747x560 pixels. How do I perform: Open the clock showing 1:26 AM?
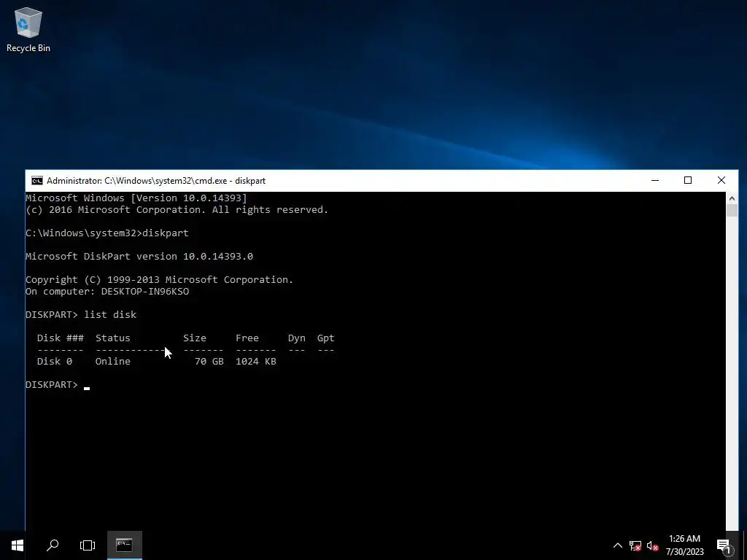click(684, 539)
